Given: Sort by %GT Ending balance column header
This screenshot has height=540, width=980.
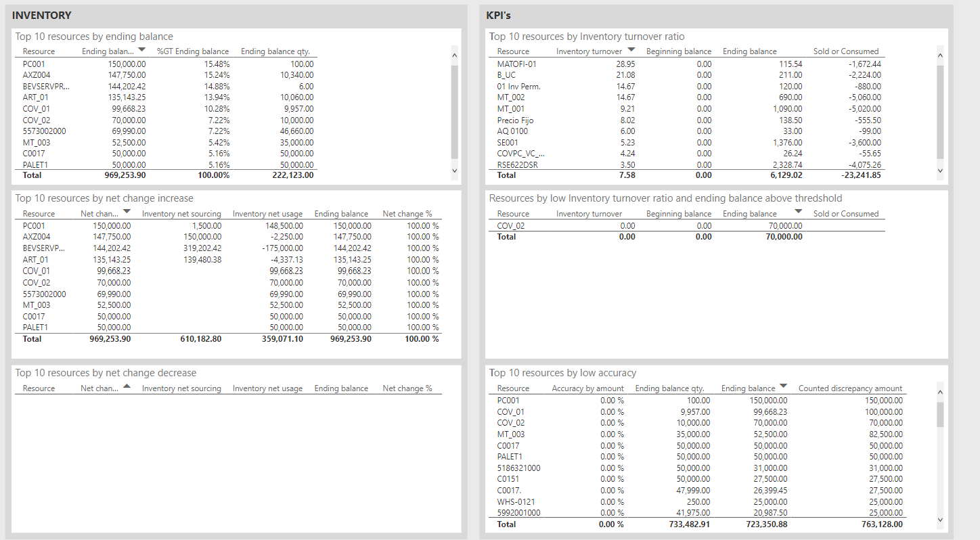Looking at the screenshot, I should (x=193, y=51).
